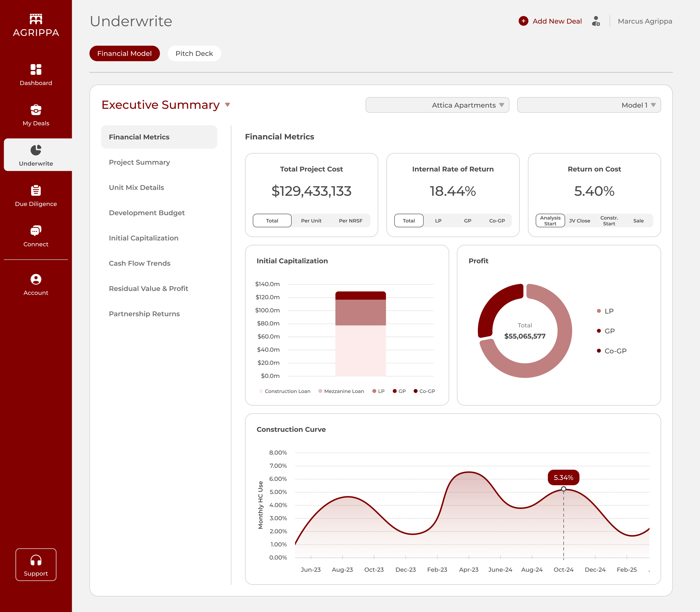Show Co-GP Internal Rate of Return
The width and height of the screenshot is (700, 612).
[x=497, y=221]
